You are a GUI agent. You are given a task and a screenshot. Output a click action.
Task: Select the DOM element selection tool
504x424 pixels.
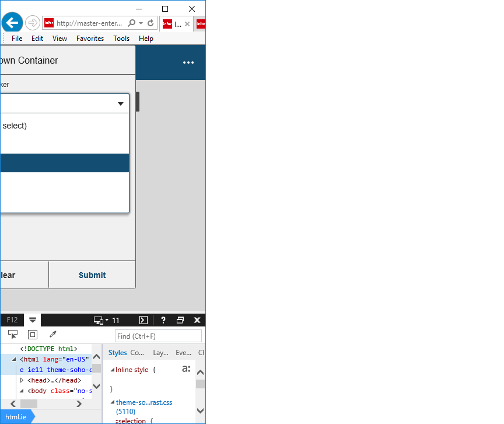click(13, 334)
